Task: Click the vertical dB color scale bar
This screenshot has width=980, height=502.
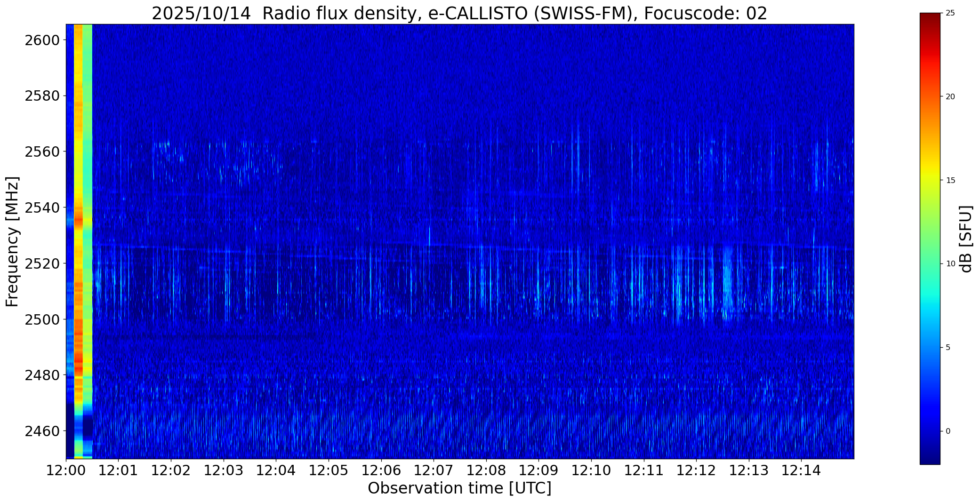Action: 930,239
